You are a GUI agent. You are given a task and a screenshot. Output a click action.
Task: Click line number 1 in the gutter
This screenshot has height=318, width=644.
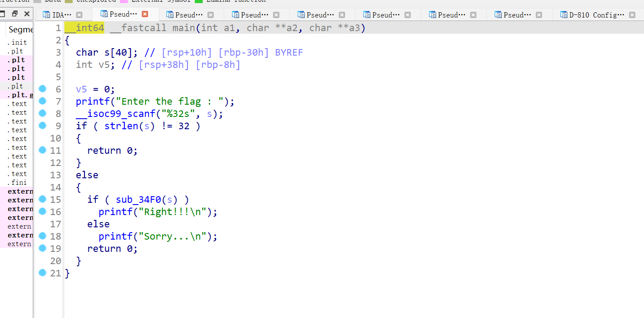point(58,28)
